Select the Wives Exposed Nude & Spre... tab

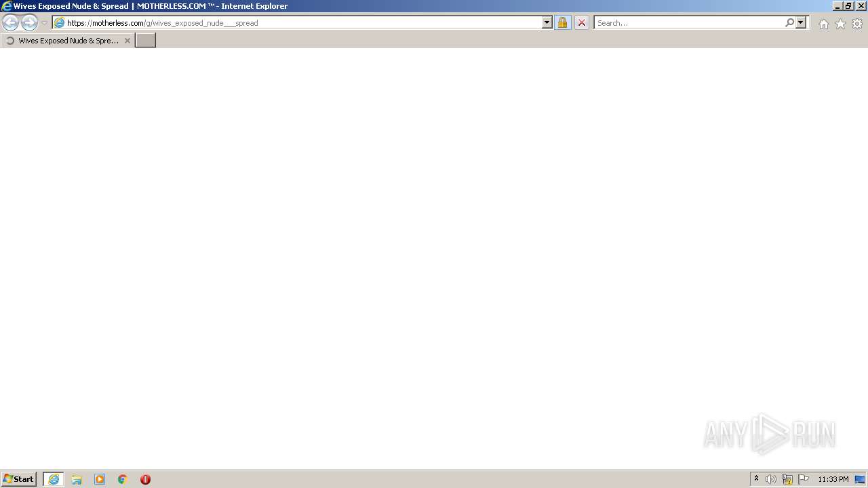pos(68,41)
